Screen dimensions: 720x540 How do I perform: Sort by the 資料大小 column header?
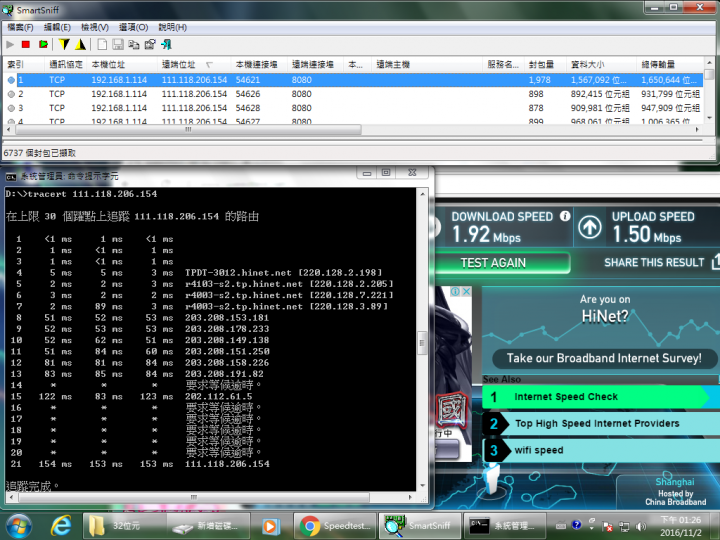(x=601, y=64)
